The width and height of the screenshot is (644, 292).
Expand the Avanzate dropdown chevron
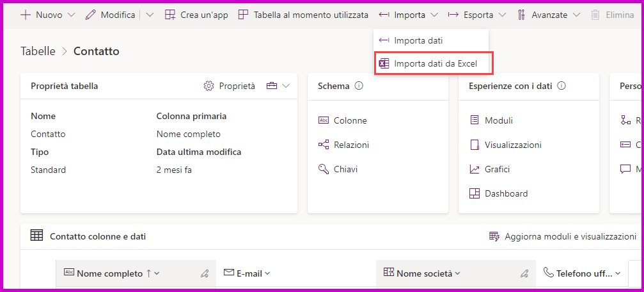577,15
